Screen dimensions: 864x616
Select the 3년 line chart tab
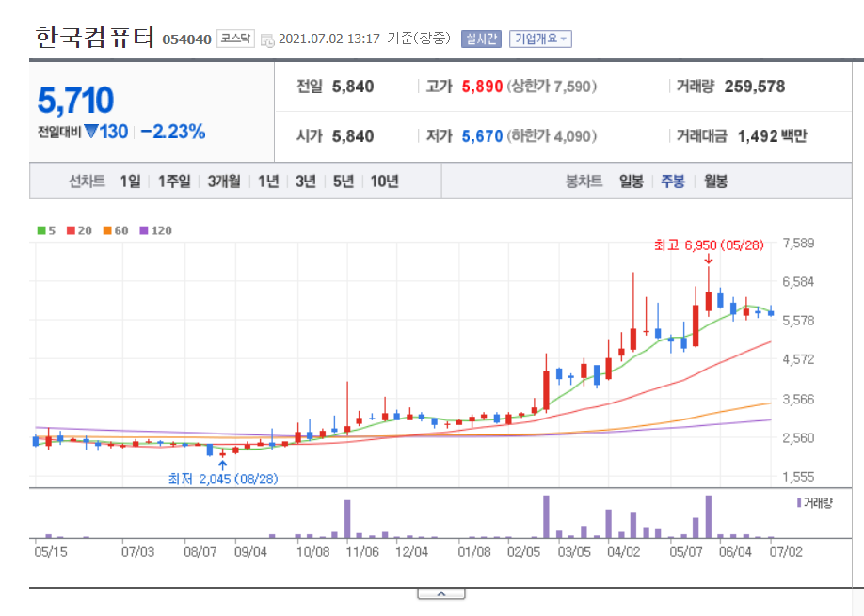click(306, 182)
